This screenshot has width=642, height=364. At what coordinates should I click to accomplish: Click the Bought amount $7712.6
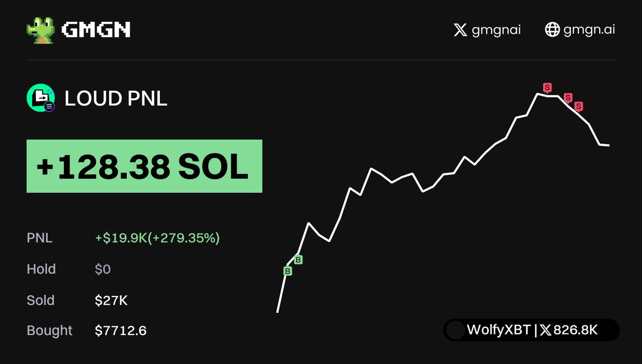pyautogui.click(x=120, y=330)
